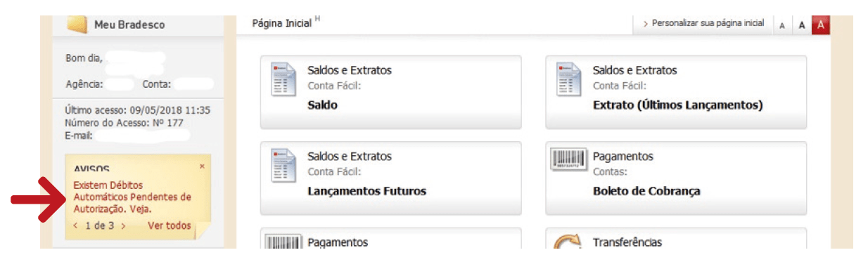This screenshot has width=868, height=269.
Task: Select the smallest font size A
Action: (x=782, y=25)
